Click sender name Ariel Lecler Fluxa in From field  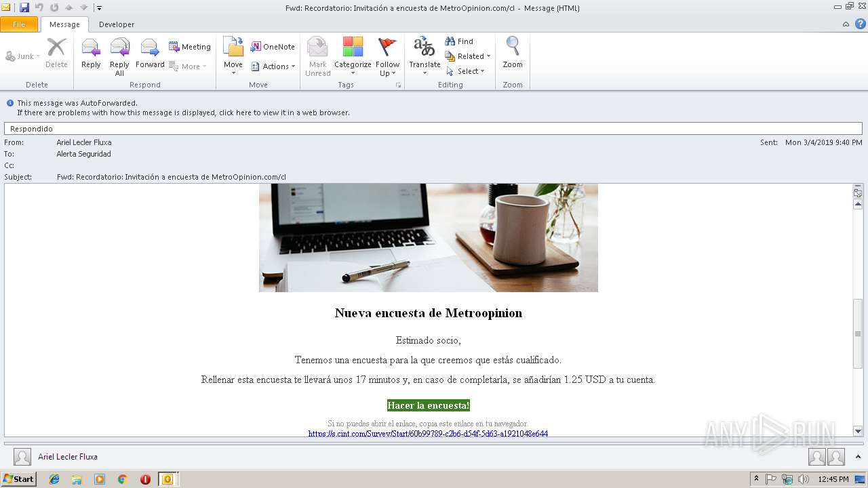(x=84, y=142)
